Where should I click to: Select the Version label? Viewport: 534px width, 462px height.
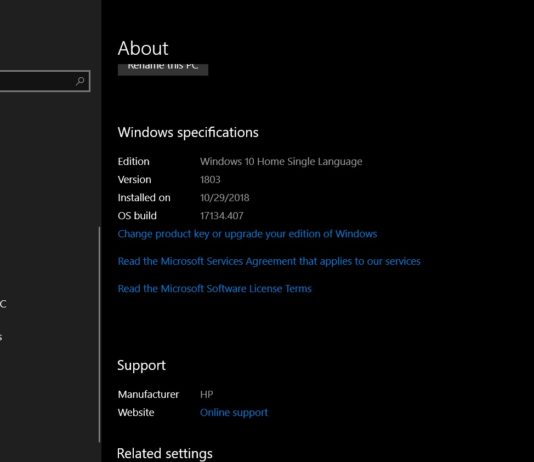tap(135, 179)
